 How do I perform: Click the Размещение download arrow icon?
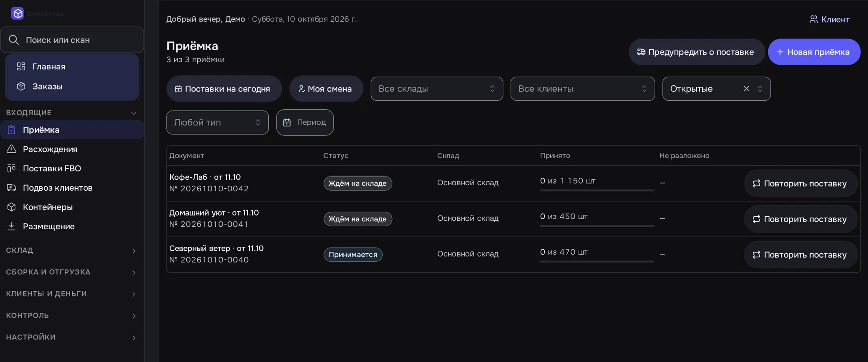click(x=11, y=226)
